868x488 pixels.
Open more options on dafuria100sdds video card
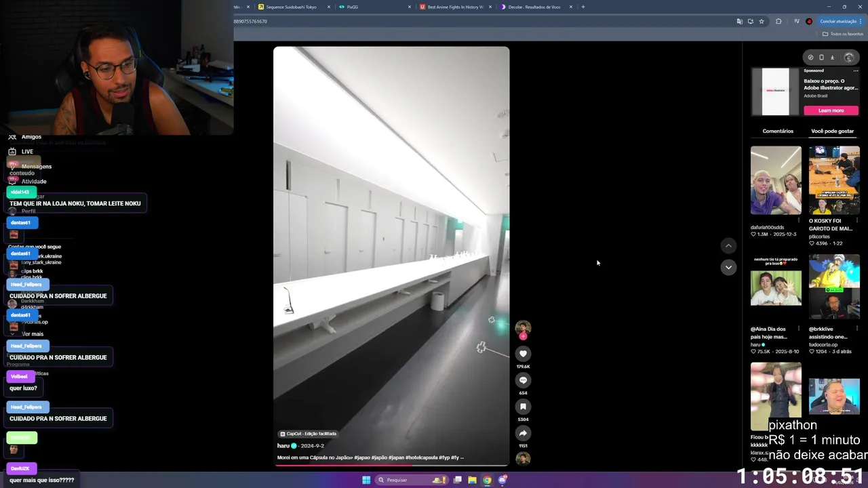(x=798, y=221)
